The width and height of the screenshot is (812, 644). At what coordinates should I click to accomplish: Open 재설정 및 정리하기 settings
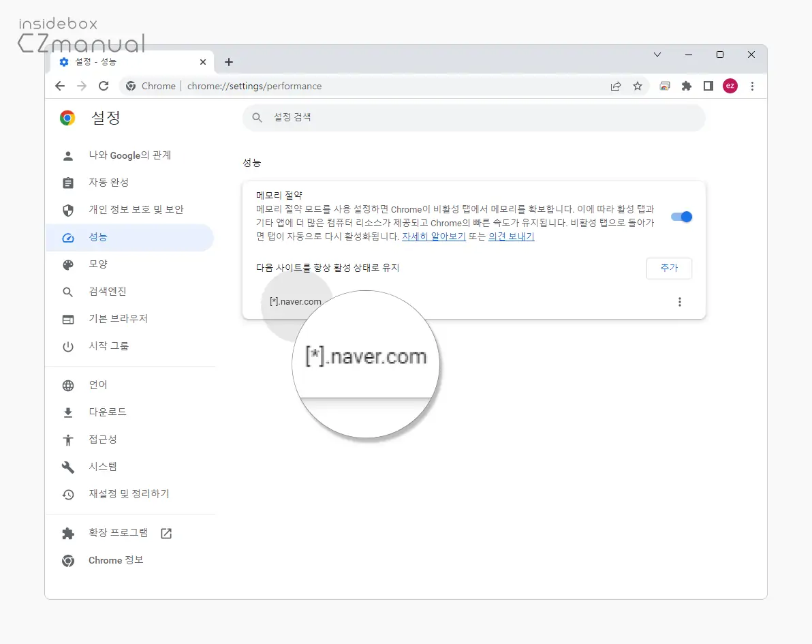129,494
